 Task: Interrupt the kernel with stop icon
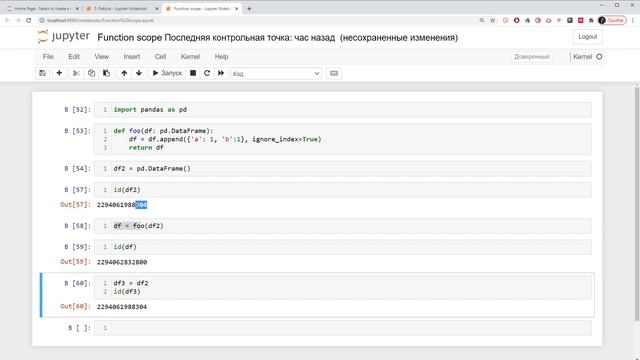[x=193, y=73]
